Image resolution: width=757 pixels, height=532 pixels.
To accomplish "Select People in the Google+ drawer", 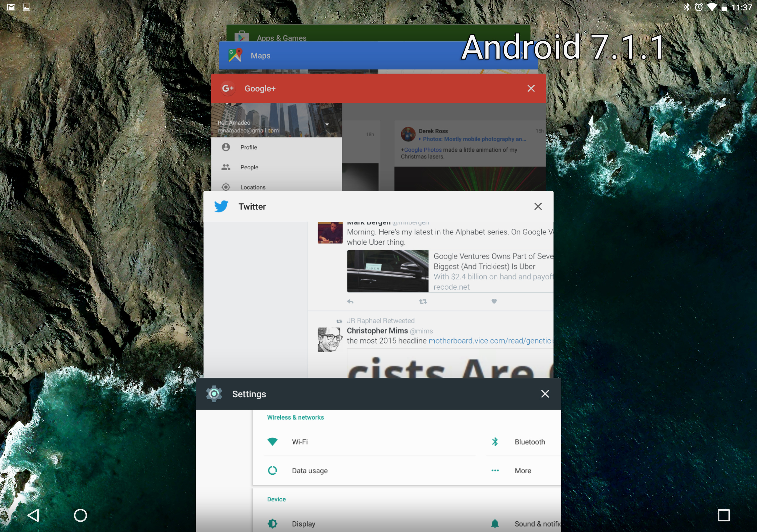I will coord(249,167).
